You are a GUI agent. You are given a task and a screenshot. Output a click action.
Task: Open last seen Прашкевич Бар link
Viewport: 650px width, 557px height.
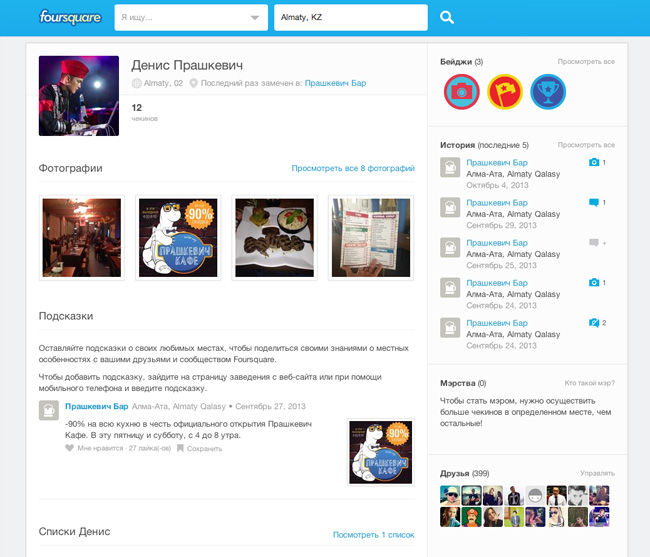(x=335, y=83)
